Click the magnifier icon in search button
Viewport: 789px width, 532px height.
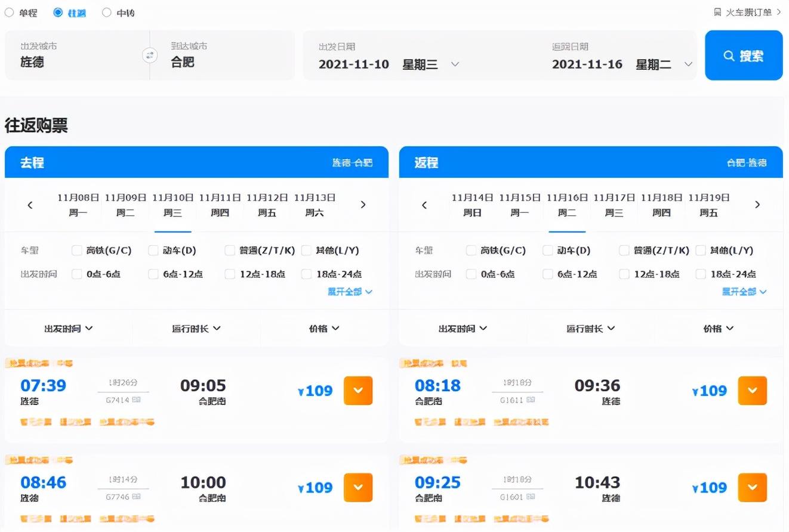click(x=729, y=56)
